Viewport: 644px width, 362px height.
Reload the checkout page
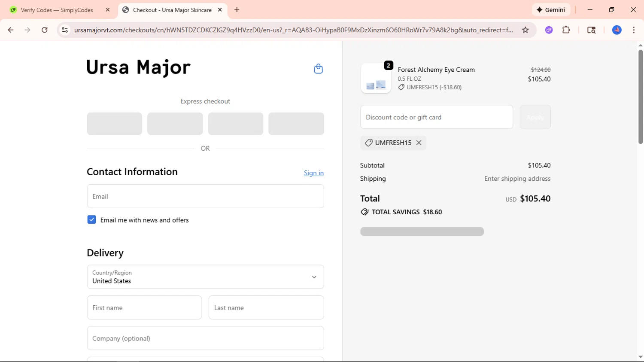(x=45, y=30)
